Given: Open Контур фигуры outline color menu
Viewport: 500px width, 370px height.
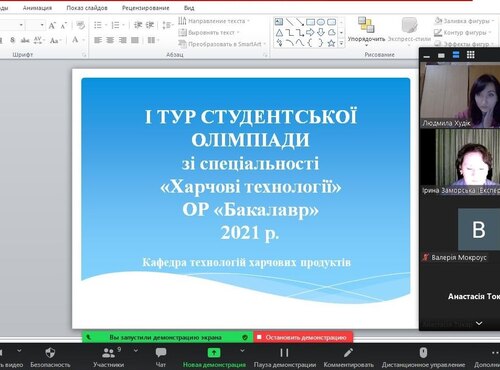Looking at the screenshot, I should [463, 33].
